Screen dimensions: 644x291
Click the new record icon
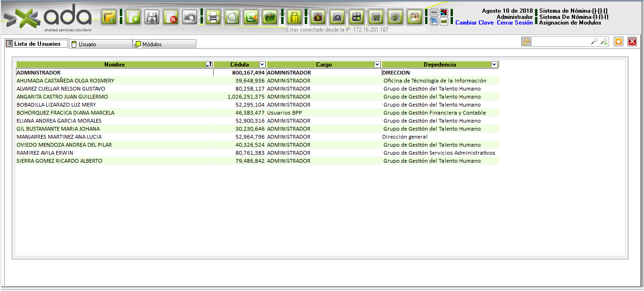pyautogui.click(x=133, y=17)
